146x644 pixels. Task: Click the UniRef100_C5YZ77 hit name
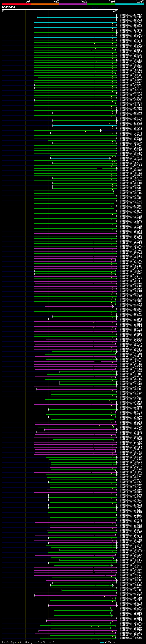131,90
